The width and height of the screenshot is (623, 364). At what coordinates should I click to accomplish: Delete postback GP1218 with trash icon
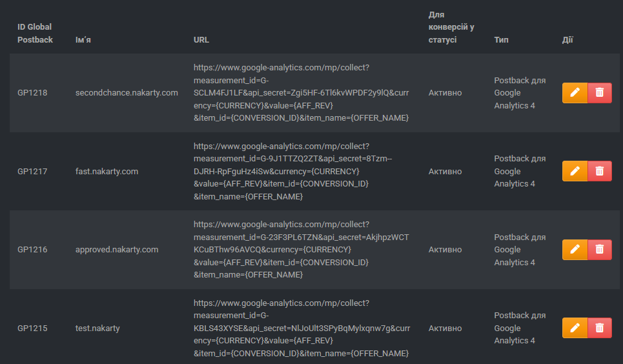[x=600, y=92]
